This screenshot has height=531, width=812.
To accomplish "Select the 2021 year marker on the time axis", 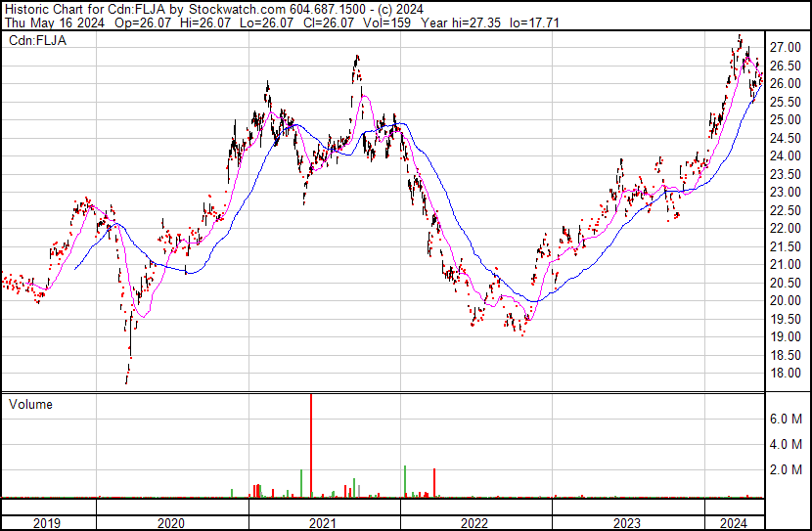I will tap(324, 523).
